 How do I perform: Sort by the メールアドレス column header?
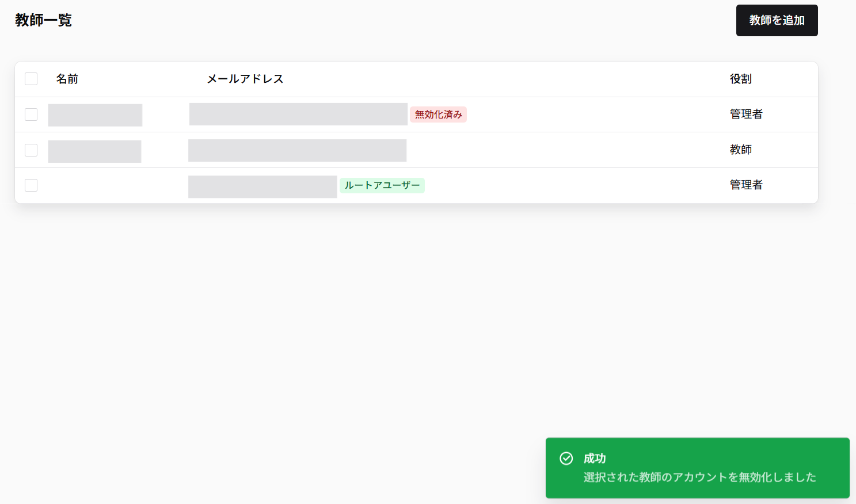[246, 79]
